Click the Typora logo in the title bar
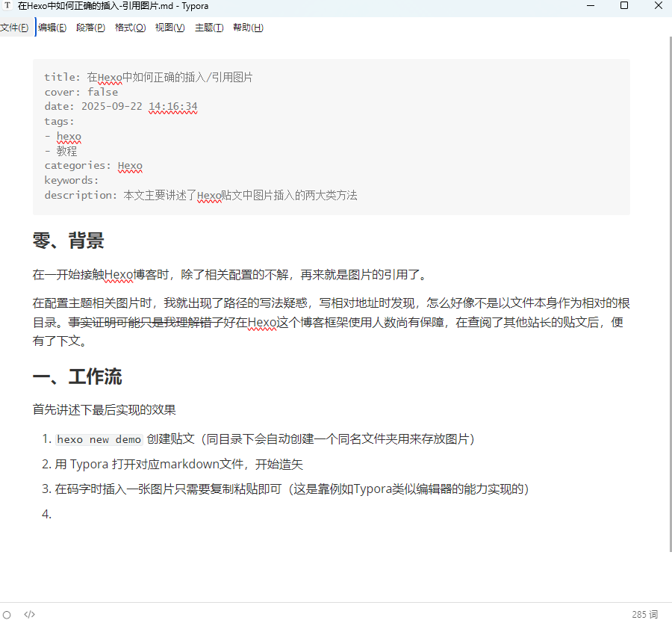The height and width of the screenshot is (620, 672). tap(8, 6)
